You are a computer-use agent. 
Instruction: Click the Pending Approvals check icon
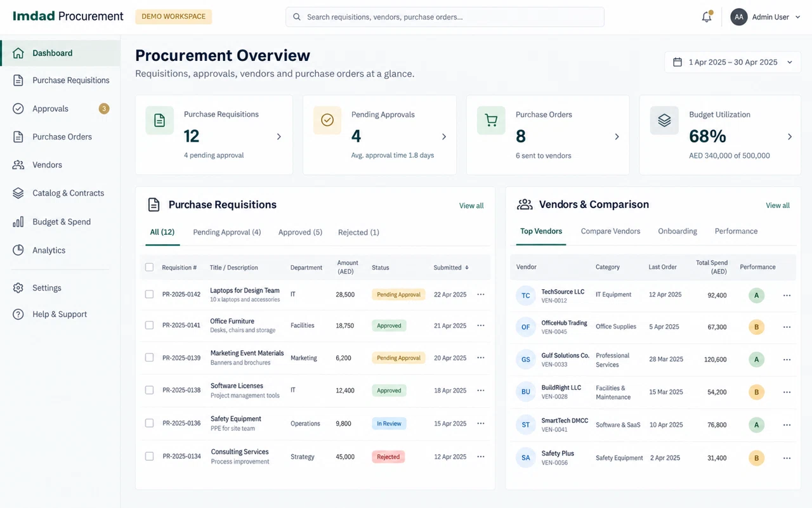[x=327, y=120]
